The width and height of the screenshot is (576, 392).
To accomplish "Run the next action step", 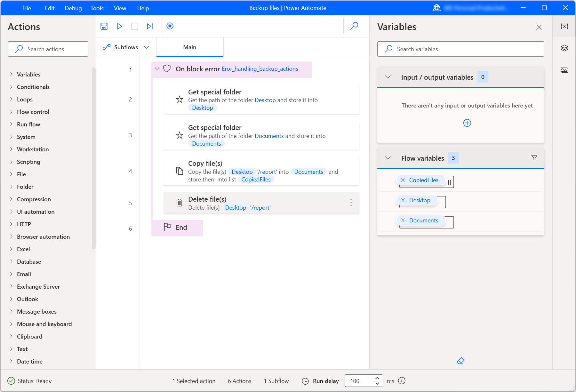I will [x=150, y=26].
